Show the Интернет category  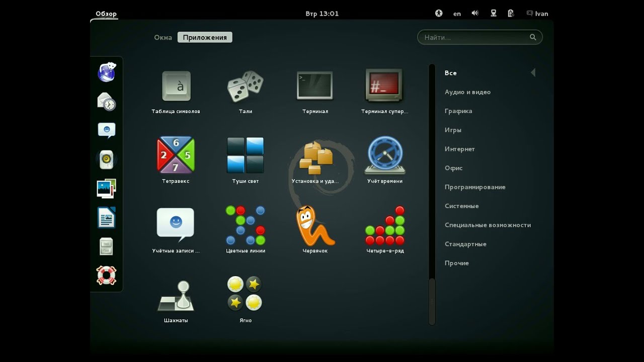(x=460, y=149)
